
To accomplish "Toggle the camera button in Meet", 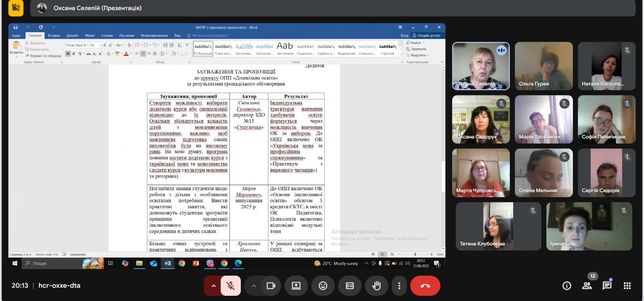I will click(271, 286).
